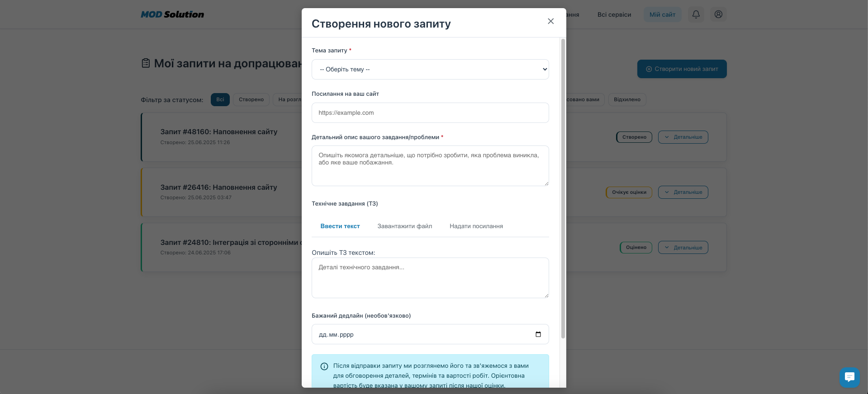Click request title 'Запит #48160: Наповнення сайту'
The width and height of the screenshot is (868, 394).
pyautogui.click(x=219, y=132)
